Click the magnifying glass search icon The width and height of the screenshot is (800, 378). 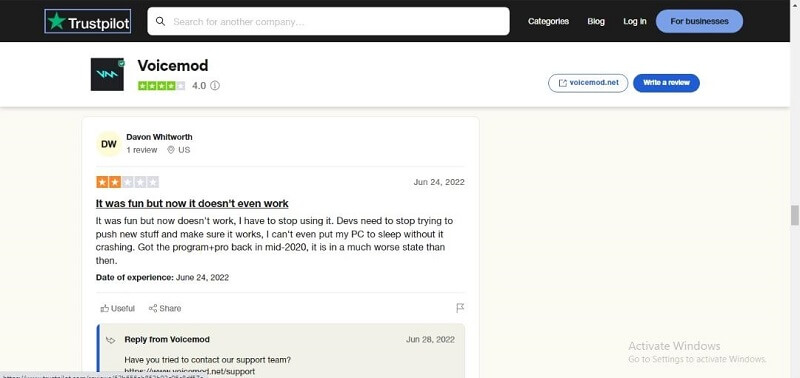pos(160,21)
